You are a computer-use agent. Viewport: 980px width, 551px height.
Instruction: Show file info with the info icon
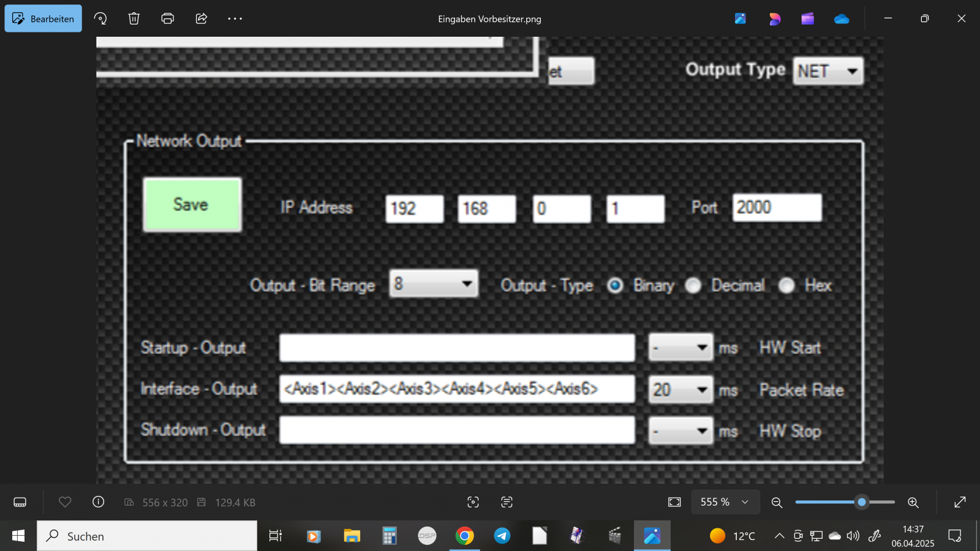pos(98,502)
